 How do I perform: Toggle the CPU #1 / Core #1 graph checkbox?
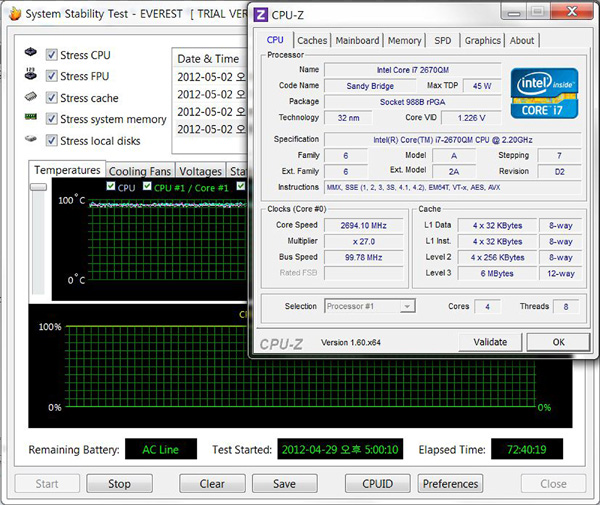point(147,186)
